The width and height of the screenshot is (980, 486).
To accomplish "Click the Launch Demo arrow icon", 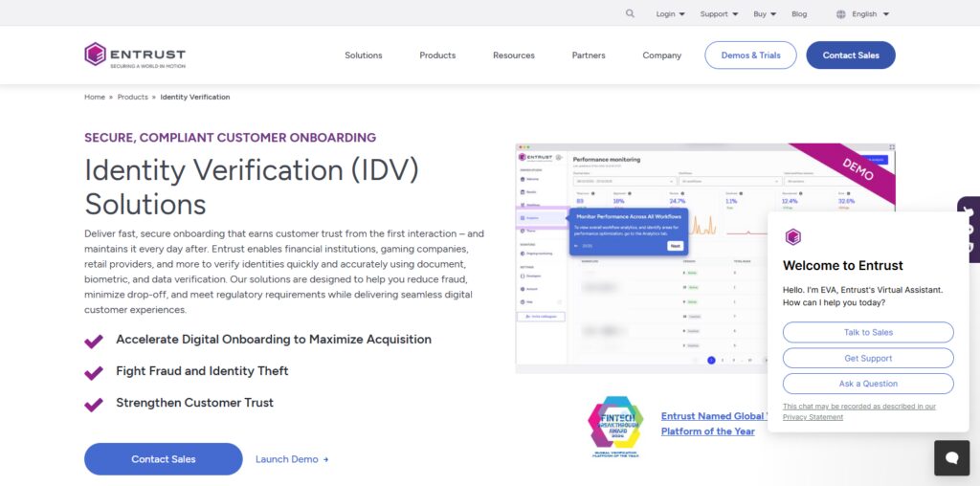I will click(325, 460).
